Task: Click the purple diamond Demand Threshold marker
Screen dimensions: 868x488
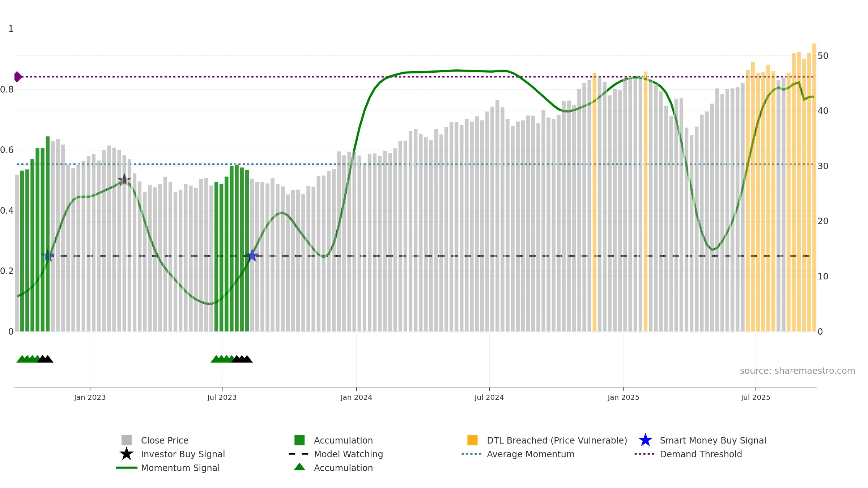Action: pyautogui.click(x=18, y=77)
